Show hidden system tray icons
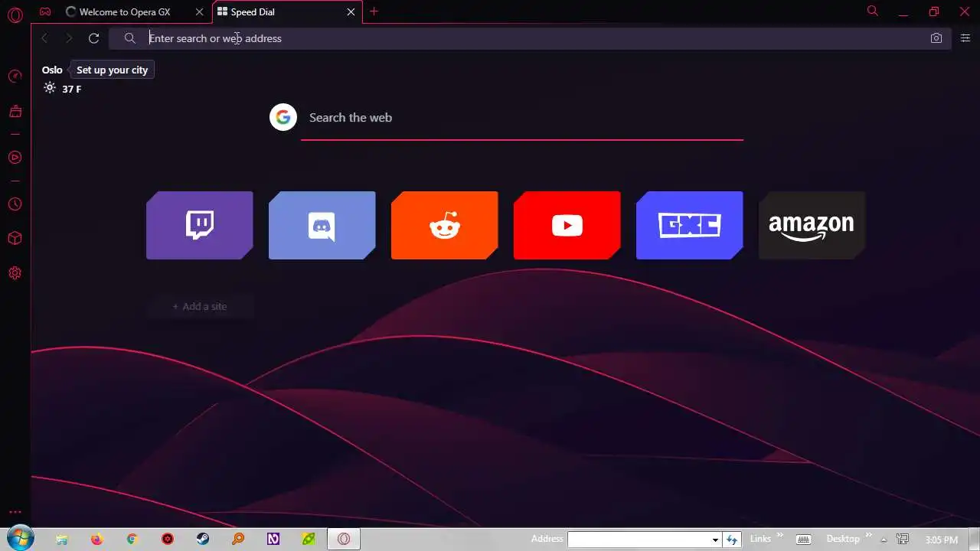The width and height of the screenshot is (980, 551). pyautogui.click(x=884, y=540)
